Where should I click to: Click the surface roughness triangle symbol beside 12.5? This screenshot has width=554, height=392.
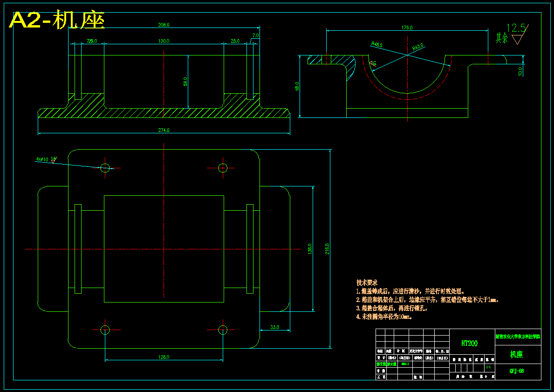[x=518, y=39]
